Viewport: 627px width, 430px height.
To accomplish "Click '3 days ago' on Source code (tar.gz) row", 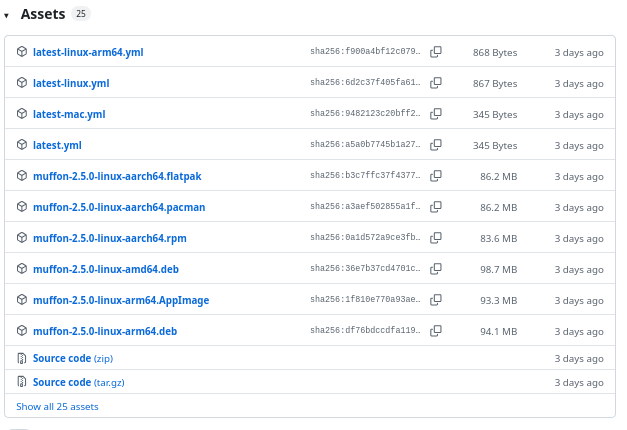I will 579,383.
